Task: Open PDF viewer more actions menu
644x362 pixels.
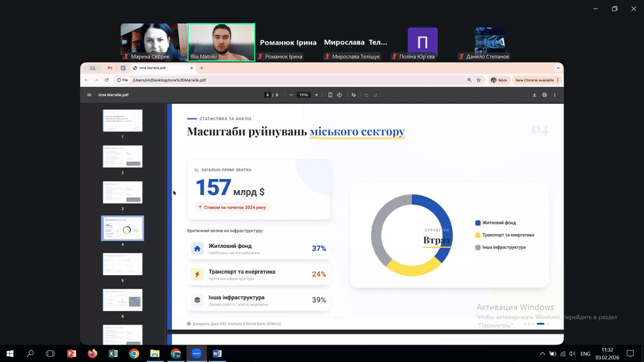Action: [x=554, y=95]
